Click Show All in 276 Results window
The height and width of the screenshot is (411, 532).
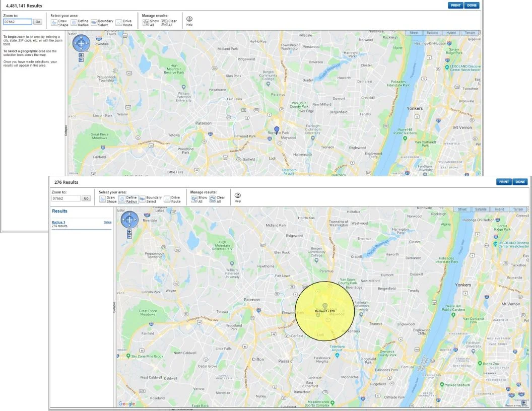point(199,199)
